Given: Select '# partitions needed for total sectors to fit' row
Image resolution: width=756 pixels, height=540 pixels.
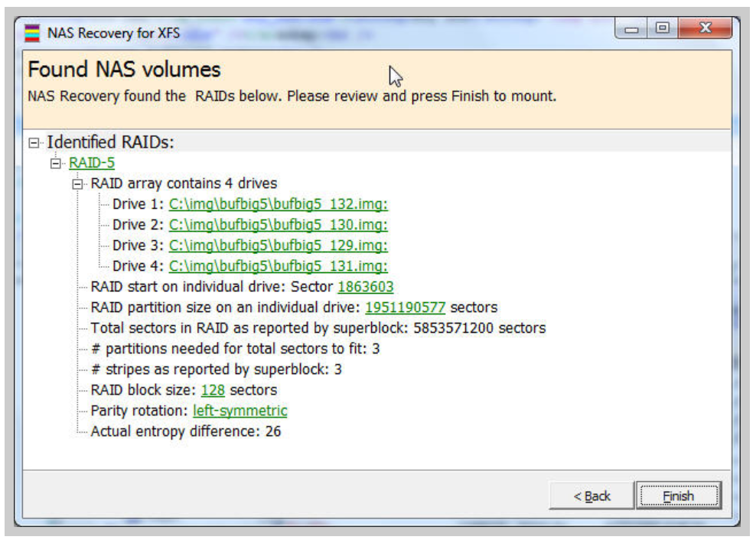Looking at the screenshot, I should click(x=235, y=349).
